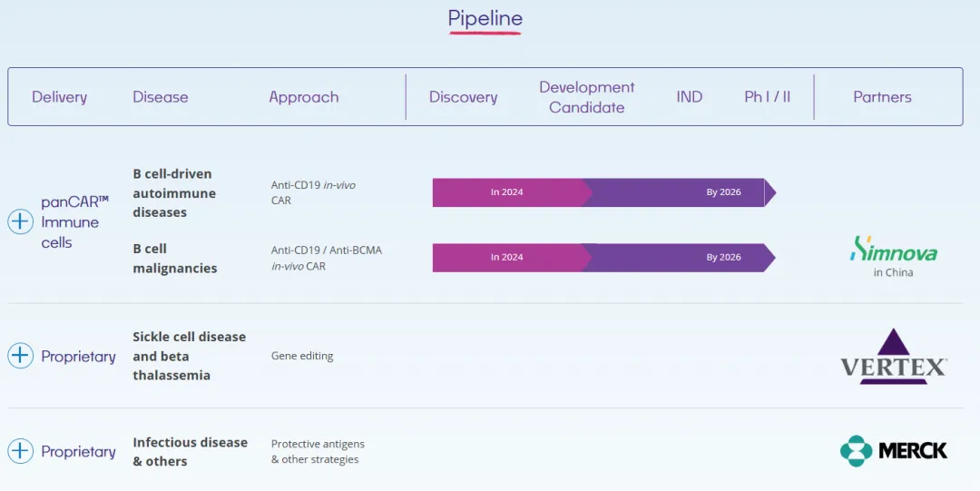980x491 pixels.
Task: Select the Pipeline heading
Action: 485,18
